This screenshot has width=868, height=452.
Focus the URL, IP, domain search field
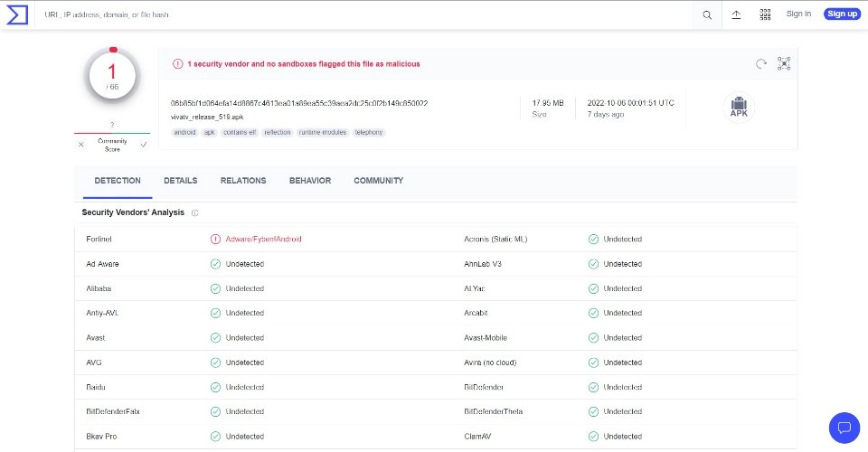(365, 15)
